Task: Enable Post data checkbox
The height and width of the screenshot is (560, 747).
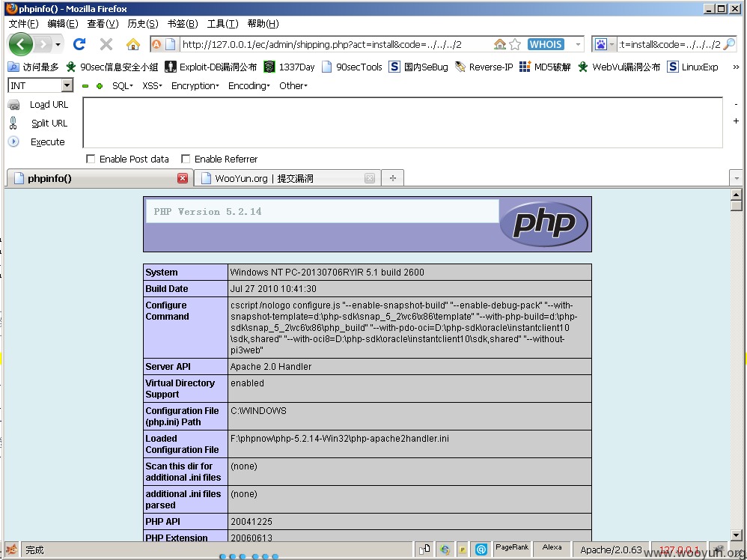Action: (91, 159)
